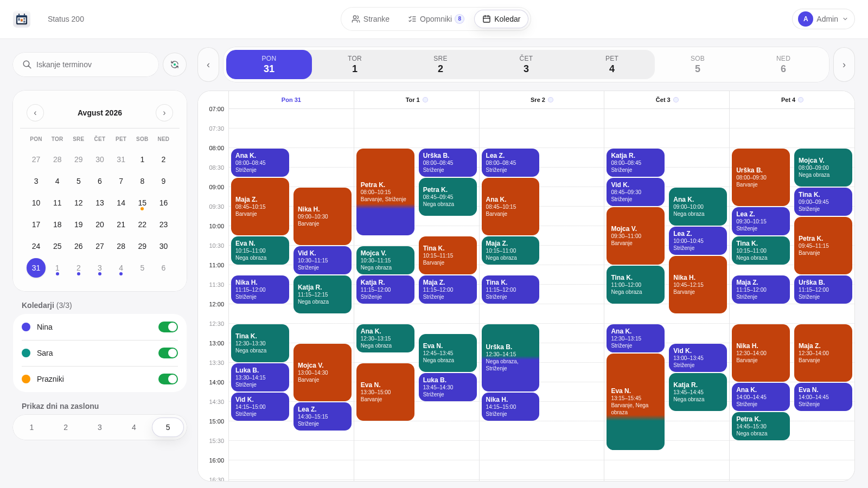This screenshot has width=868, height=488.
Task: Toggle the Nina calendar switch
Action: (x=168, y=327)
